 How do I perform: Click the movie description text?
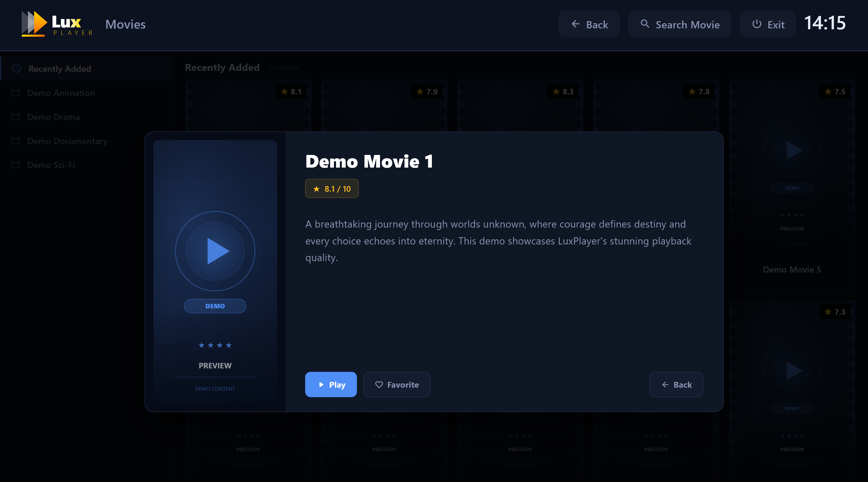498,241
